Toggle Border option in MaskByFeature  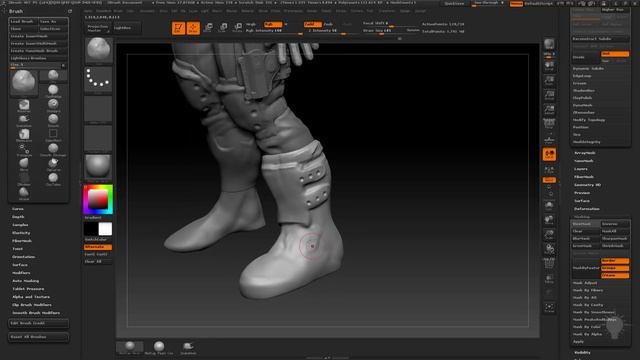[x=615, y=260]
